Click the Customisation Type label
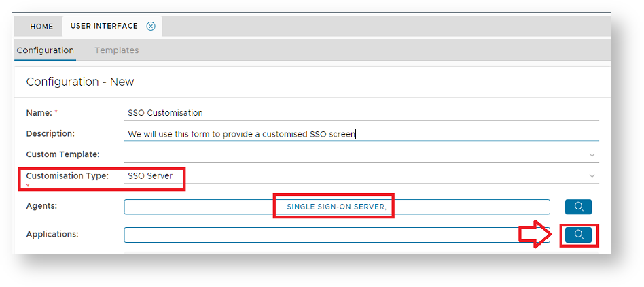The height and width of the screenshot is (287, 644). [67, 176]
